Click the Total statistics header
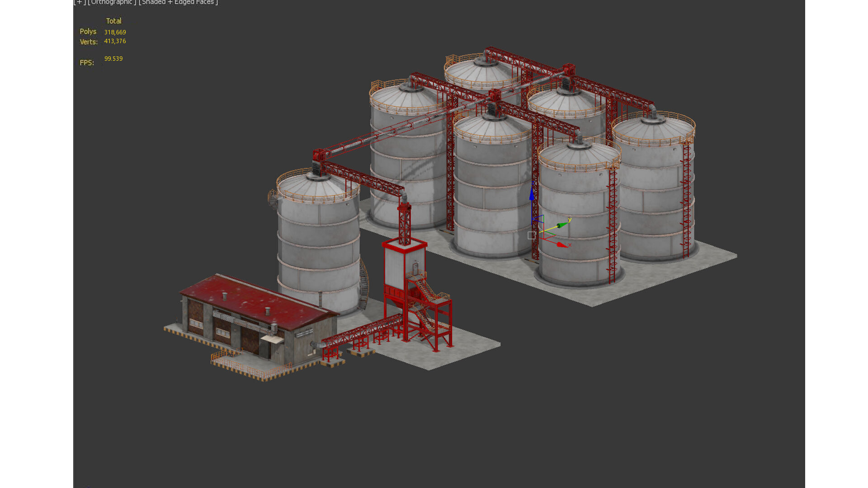 pos(113,21)
